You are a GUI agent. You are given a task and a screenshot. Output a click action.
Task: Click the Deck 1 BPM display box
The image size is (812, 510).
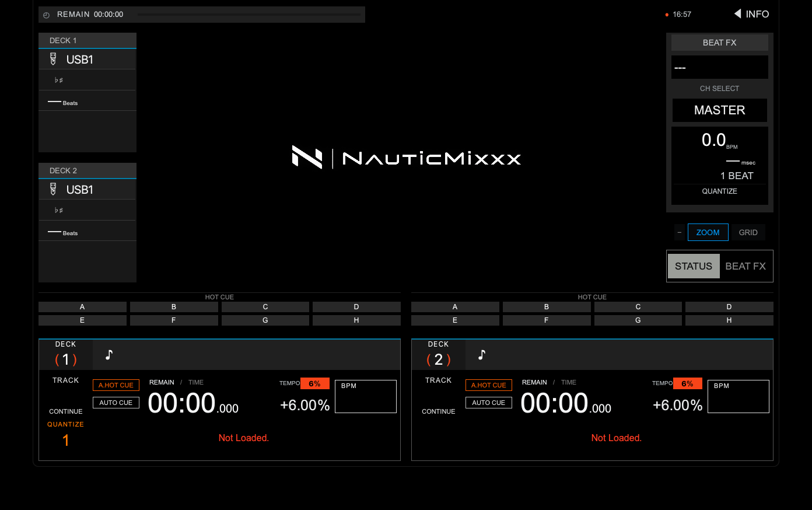366,396
